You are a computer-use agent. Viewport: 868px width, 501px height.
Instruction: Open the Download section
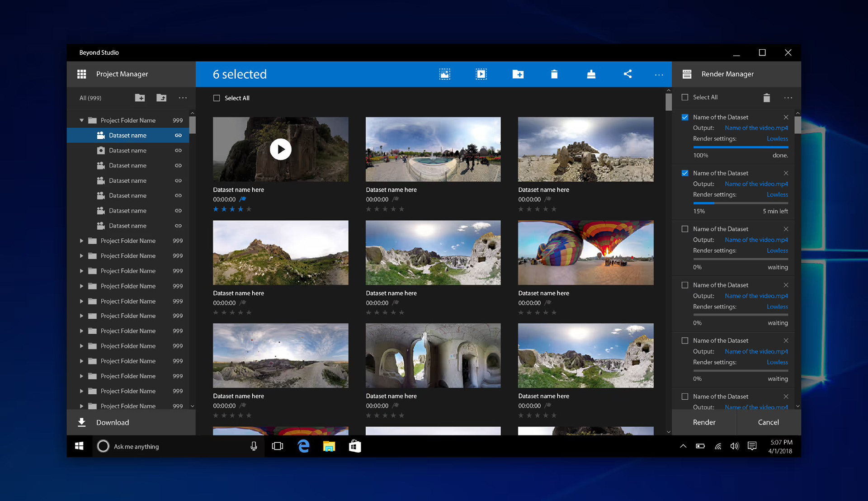(113, 422)
